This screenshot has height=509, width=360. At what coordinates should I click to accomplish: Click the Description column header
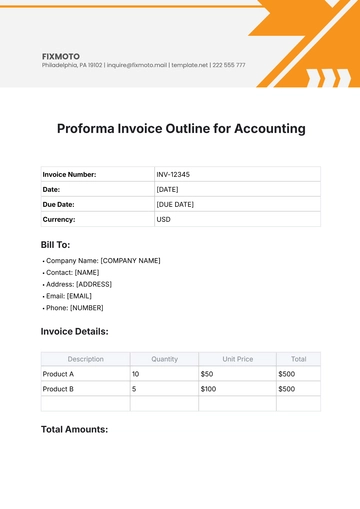tap(86, 359)
